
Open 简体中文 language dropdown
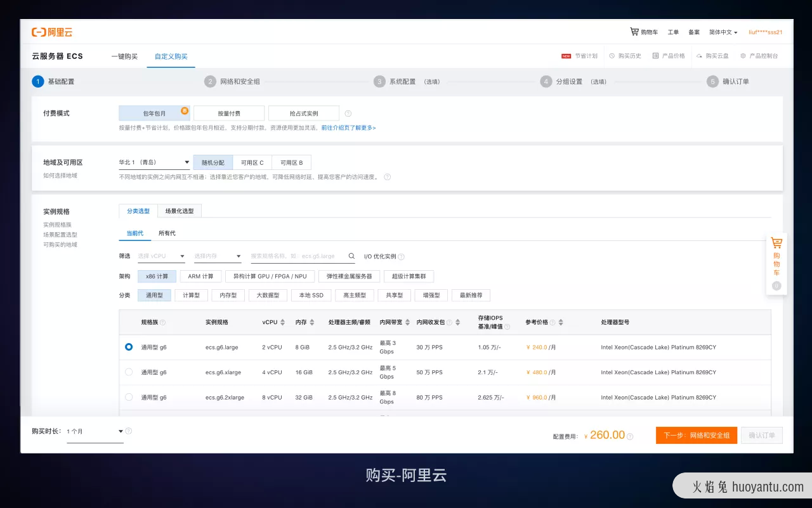tap(723, 32)
